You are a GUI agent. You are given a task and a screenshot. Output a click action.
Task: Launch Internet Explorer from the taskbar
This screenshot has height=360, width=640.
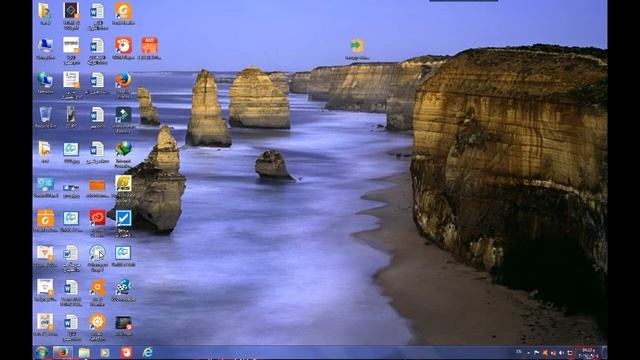pyautogui.click(x=147, y=353)
